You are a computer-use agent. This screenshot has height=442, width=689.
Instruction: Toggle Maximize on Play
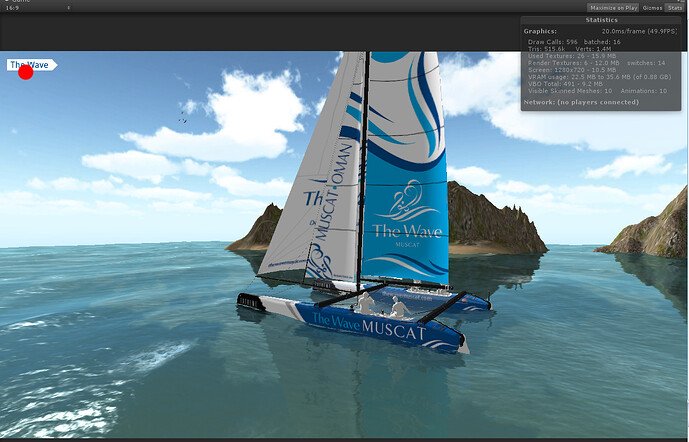pyautogui.click(x=613, y=8)
